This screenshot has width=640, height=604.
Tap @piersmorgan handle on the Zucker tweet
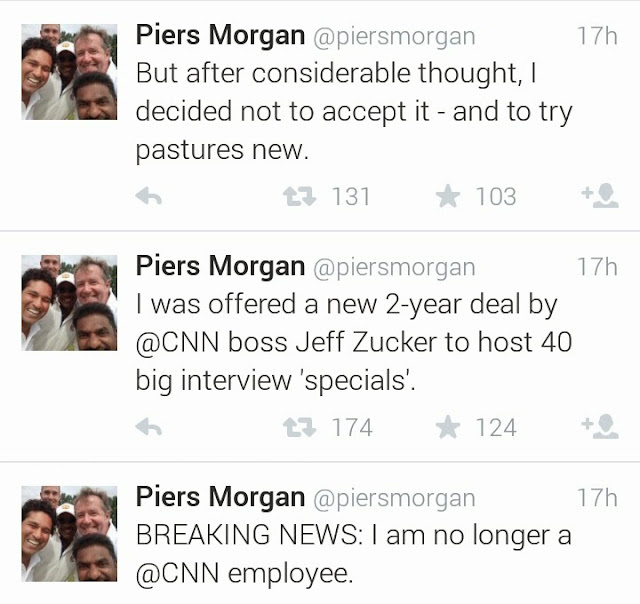pyautogui.click(x=394, y=268)
